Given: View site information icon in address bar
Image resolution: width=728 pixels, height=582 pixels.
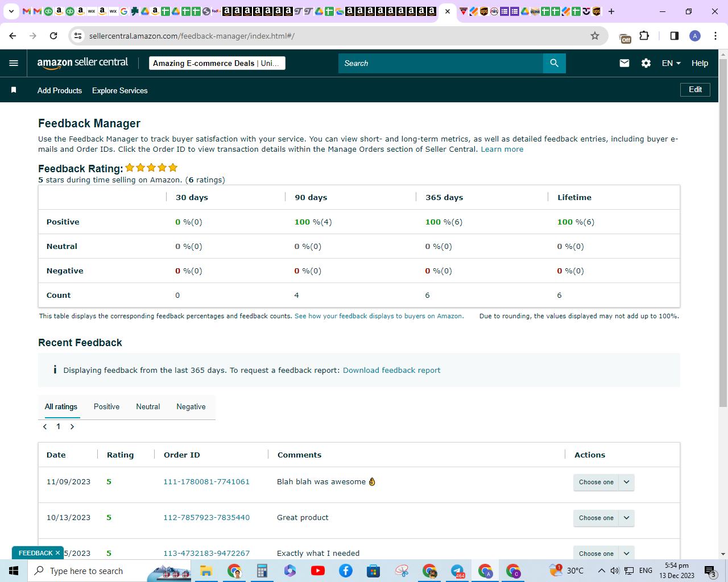Looking at the screenshot, I should (78, 36).
